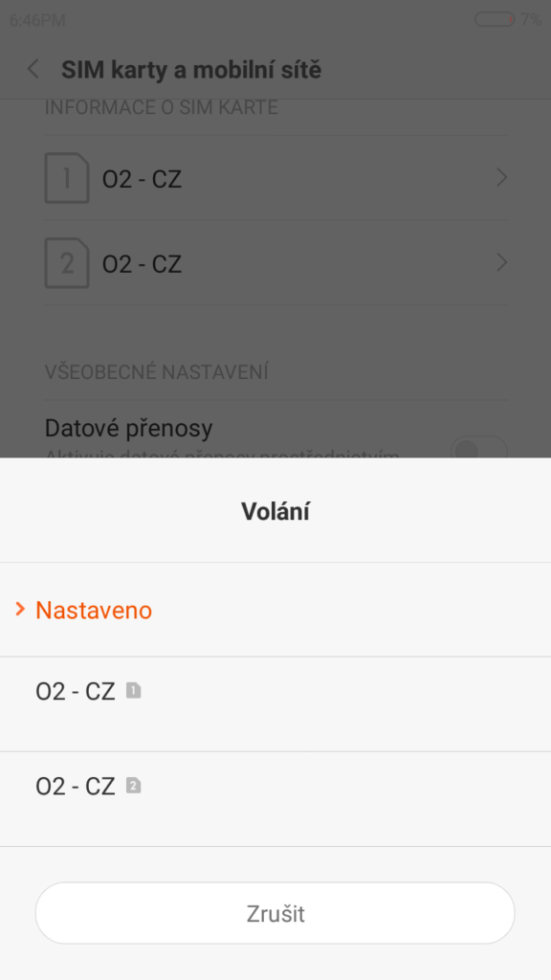This screenshot has width=551, height=980.
Task: Open SIM 1 details via its chevron
Action: tap(501, 179)
